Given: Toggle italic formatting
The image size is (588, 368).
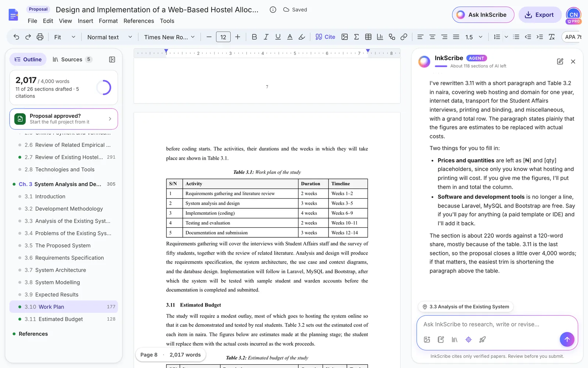Looking at the screenshot, I should click(266, 37).
